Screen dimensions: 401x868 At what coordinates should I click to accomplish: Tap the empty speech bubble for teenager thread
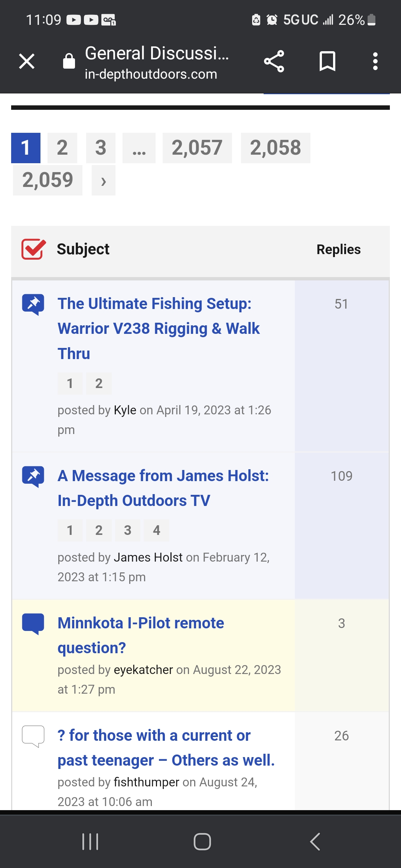(33, 737)
